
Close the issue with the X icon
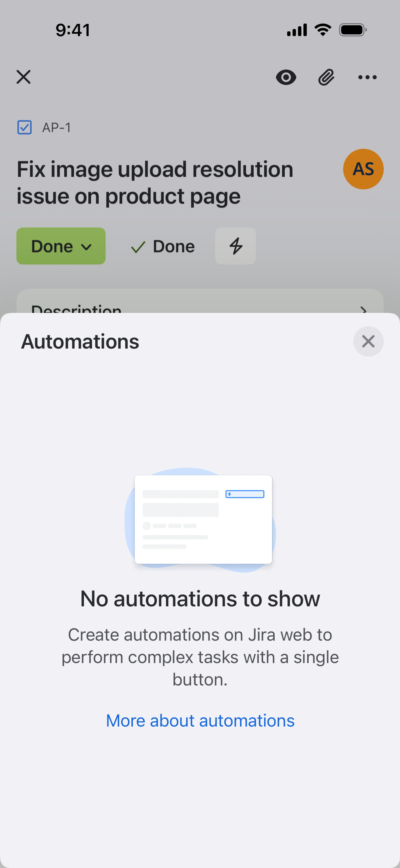coord(24,77)
